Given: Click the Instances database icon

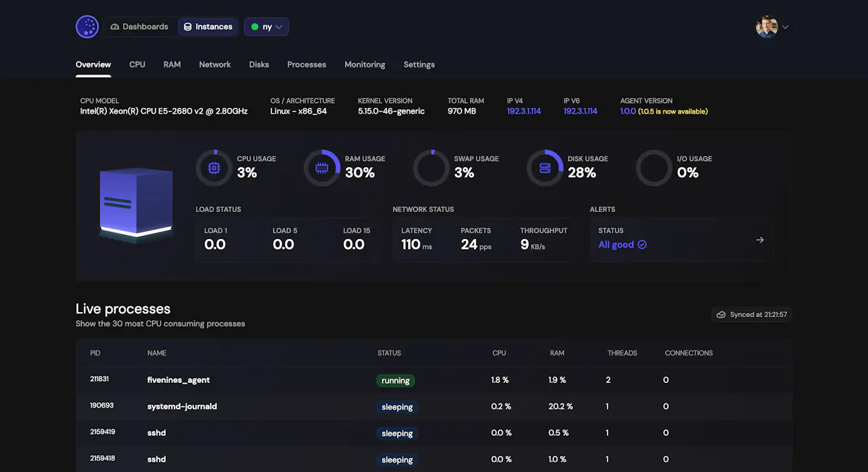Looking at the screenshot, I should [x=188, y=27].
